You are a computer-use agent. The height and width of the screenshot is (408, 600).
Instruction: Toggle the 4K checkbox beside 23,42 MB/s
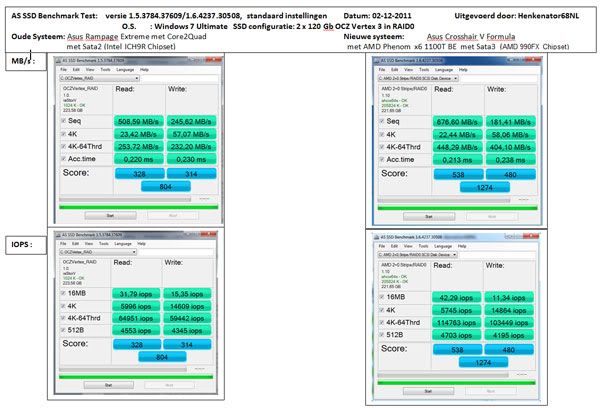click(x=64, y=134)
